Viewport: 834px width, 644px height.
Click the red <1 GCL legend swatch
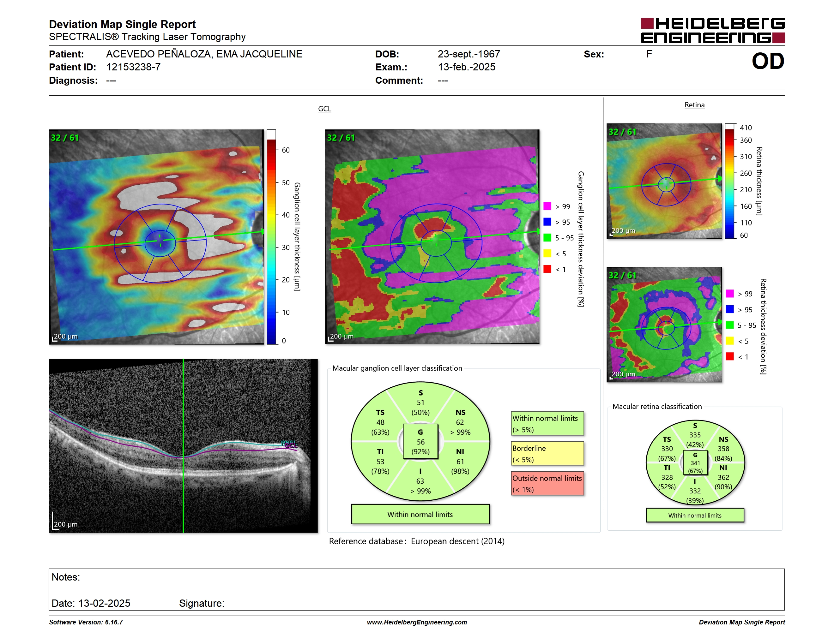coord(547,269)
